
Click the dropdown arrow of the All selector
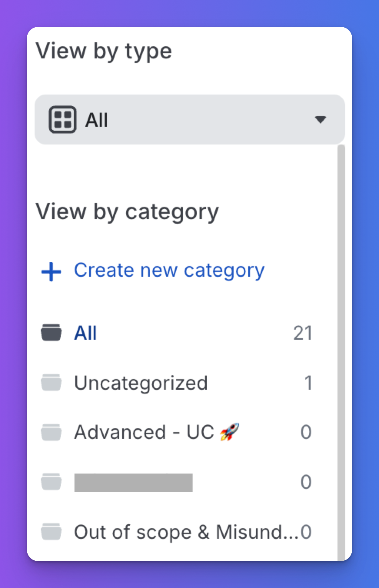pos(320,120)
